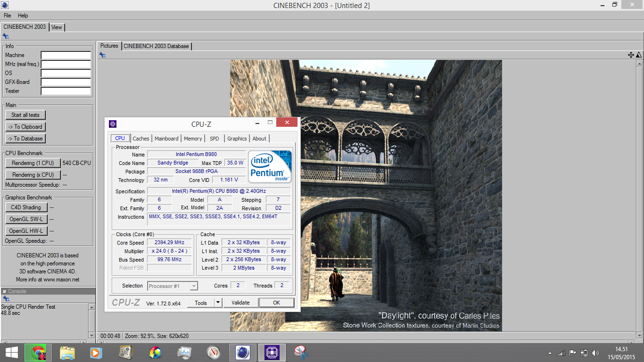
Task: Open the File menu
Action: click(8, 16)
